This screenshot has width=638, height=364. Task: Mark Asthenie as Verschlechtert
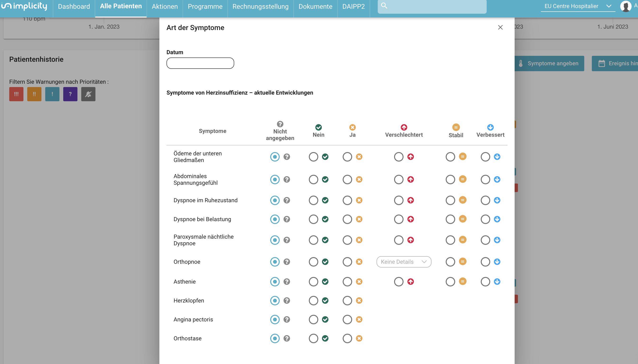pyautogui.click(x=399, y=282)
